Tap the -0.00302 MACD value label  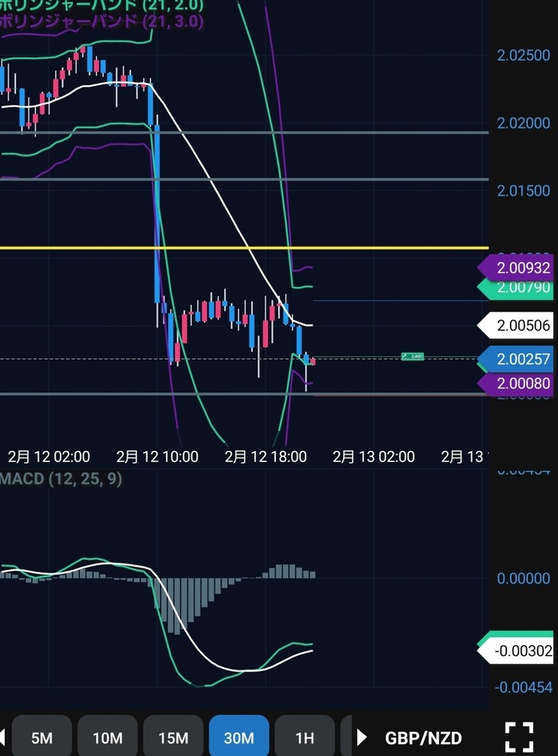(515, 651)
